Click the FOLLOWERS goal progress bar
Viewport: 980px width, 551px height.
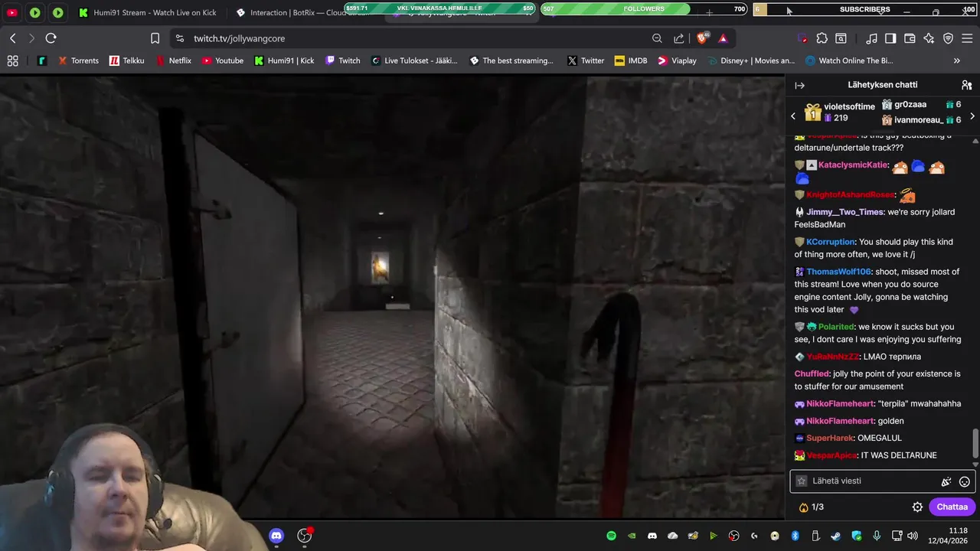(644, 9)
